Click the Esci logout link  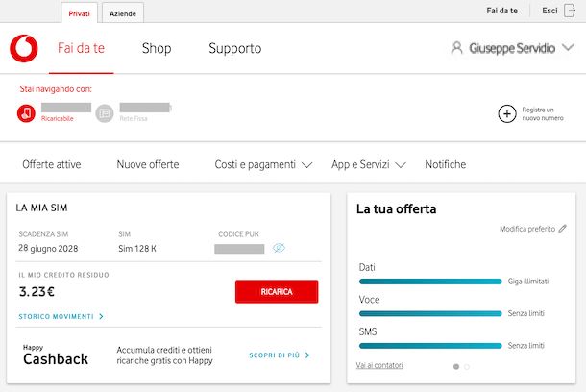(549, 11)
